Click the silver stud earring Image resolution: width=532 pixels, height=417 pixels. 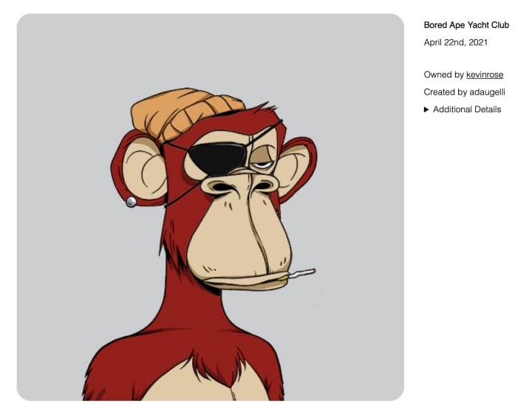(x=131, y=201)
